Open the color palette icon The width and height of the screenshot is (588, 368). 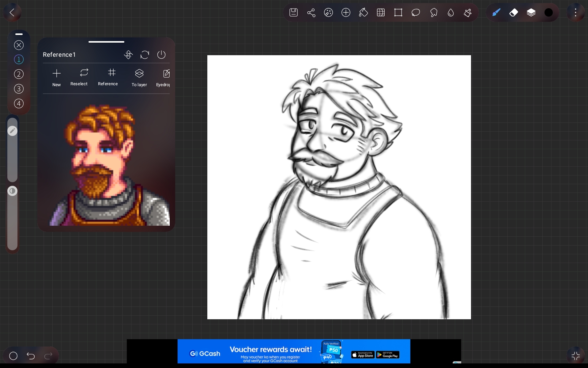[328, 13]
